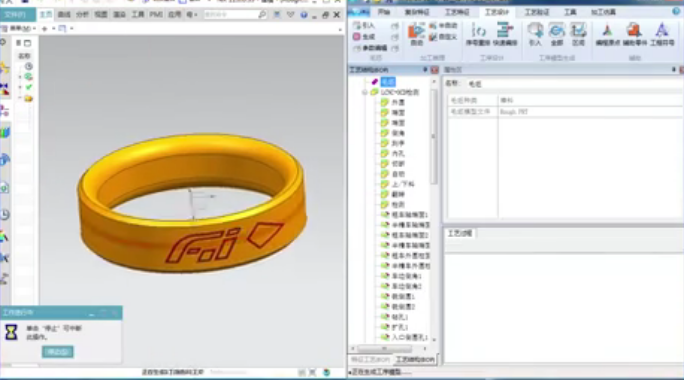
Task: Switch to the 加工仿真 ribbon tab
Action: click(603, 12)
